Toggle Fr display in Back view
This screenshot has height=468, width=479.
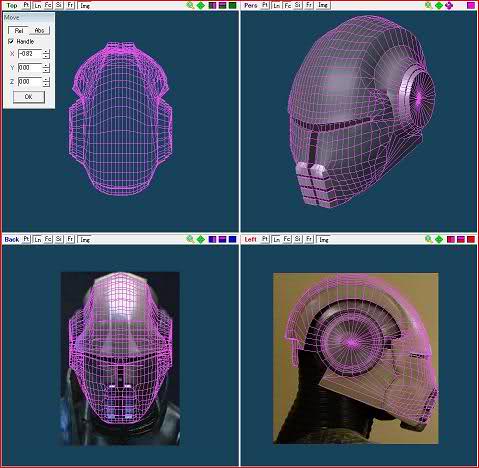70,239
